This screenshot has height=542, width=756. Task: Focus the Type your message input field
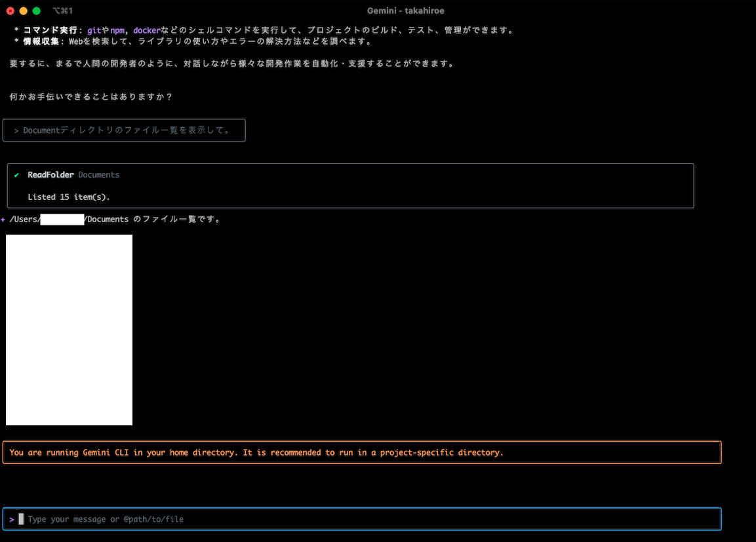coord(197,518)
